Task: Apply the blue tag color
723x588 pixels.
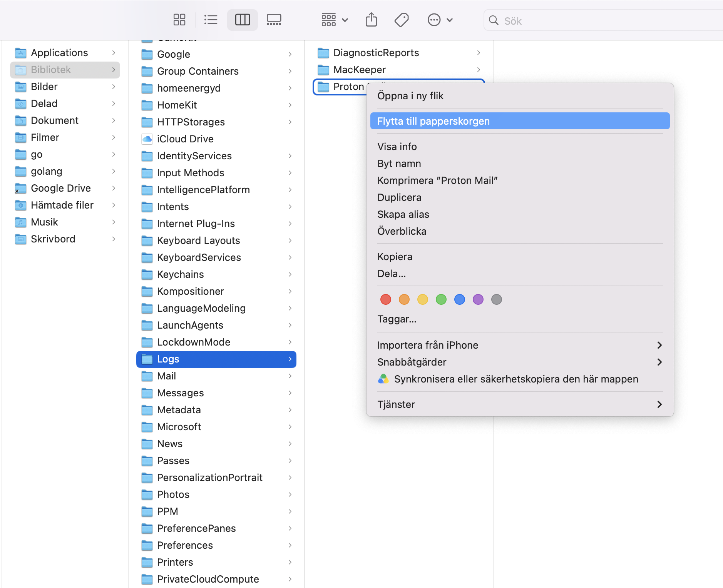Action: pyautogui.click(x=460, y=299)
